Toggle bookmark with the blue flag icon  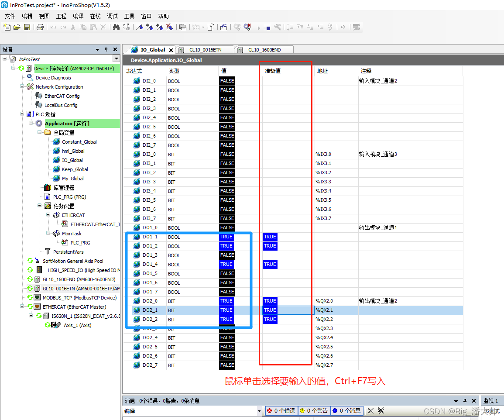140,27
